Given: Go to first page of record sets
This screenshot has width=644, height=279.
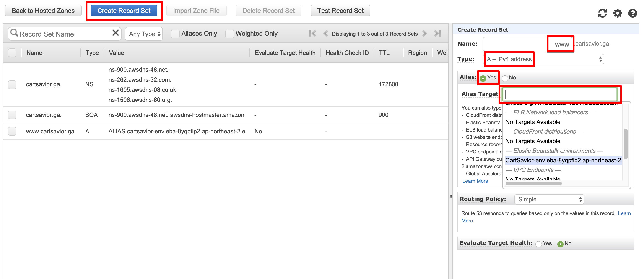Looking at the screenshot, I should [312, 33].
